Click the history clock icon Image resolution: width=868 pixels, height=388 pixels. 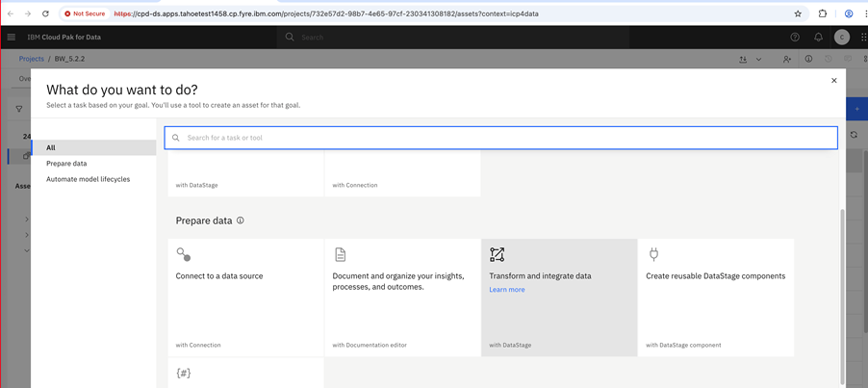pos(829,59)
